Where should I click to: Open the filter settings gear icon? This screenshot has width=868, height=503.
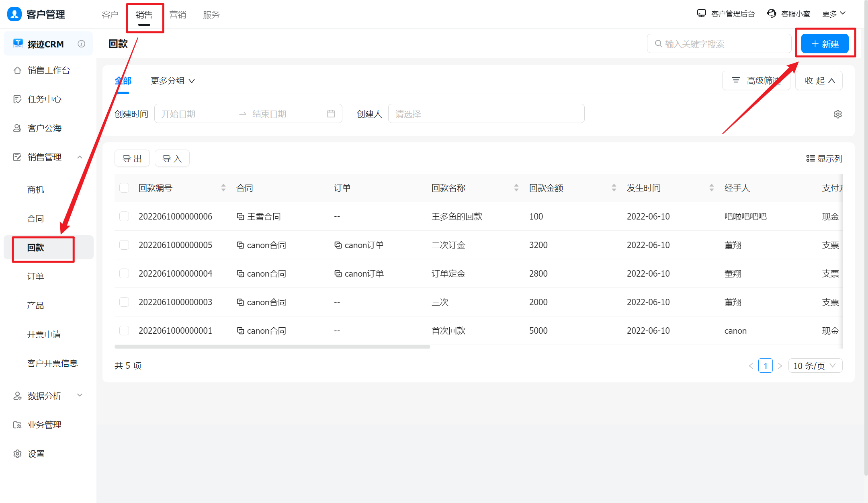click(837, 114)
